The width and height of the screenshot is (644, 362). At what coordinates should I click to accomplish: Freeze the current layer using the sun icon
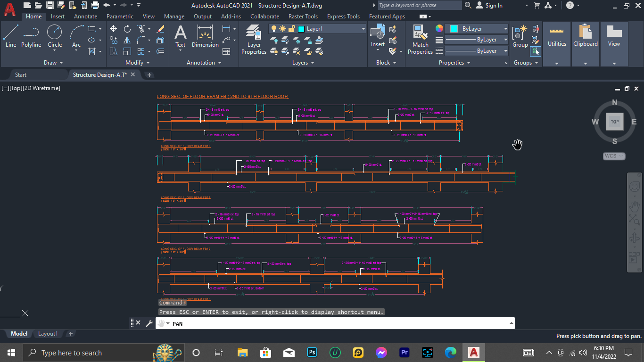pyautogui.click(x=283, y=29)
